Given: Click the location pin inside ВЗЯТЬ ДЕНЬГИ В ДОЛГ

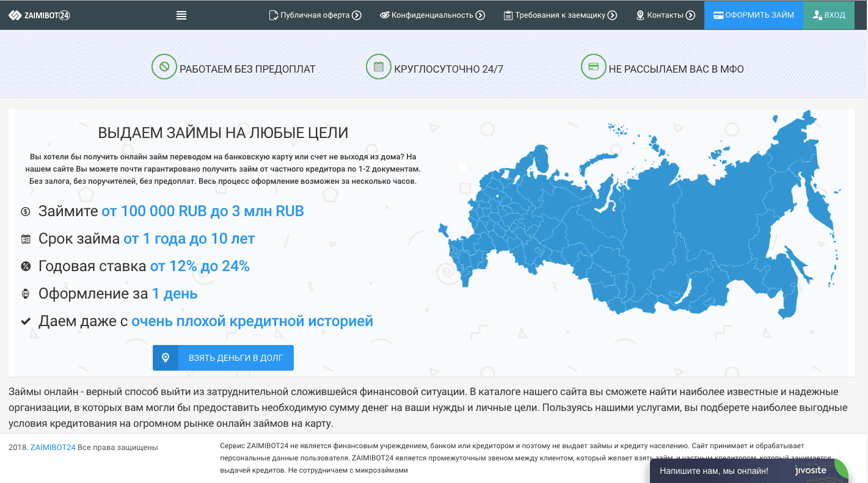Looking at the screenshot, I should (x=166, y=357).
